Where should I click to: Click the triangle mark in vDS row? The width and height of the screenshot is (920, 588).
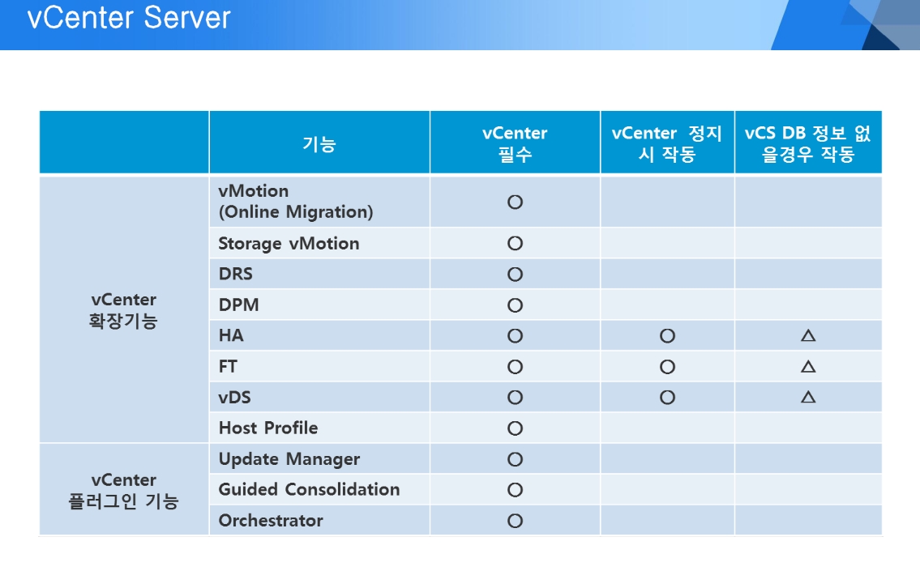pos(808,397)
